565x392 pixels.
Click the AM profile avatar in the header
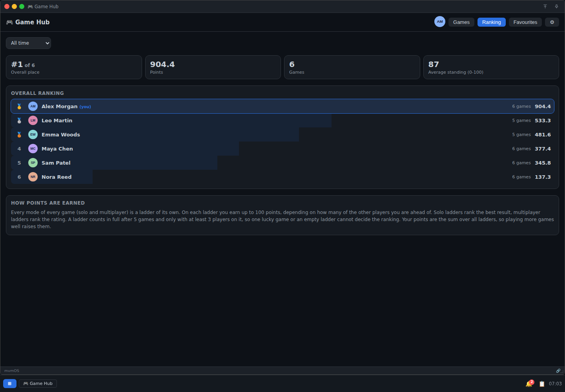(440, 22)
